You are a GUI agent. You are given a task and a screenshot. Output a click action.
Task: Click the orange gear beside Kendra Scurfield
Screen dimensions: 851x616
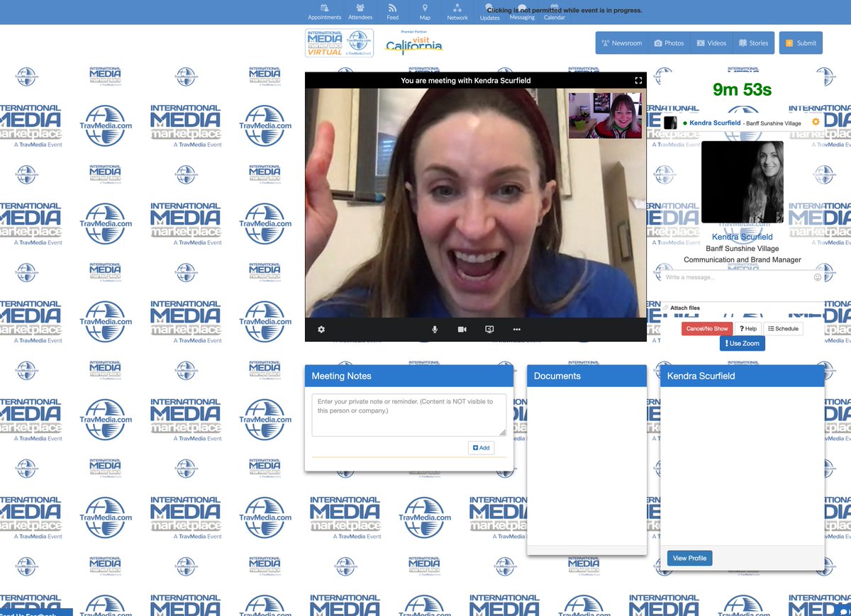tap(816, 122)
